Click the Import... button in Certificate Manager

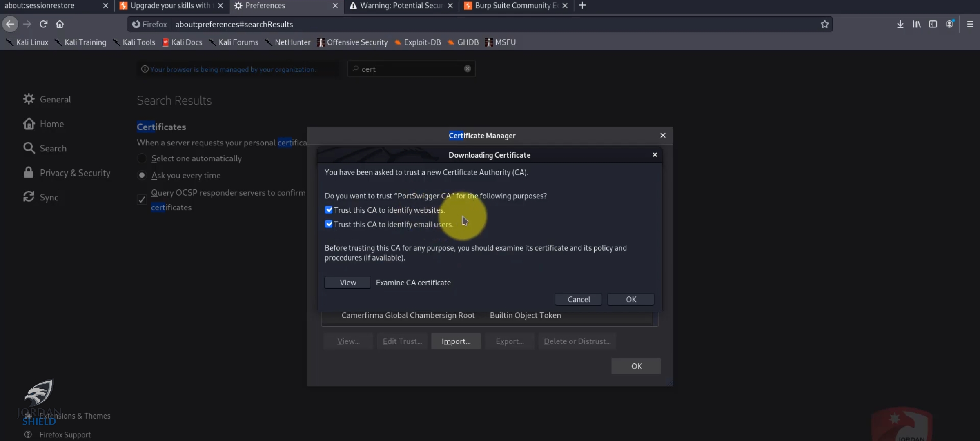(x=456, y=341)
